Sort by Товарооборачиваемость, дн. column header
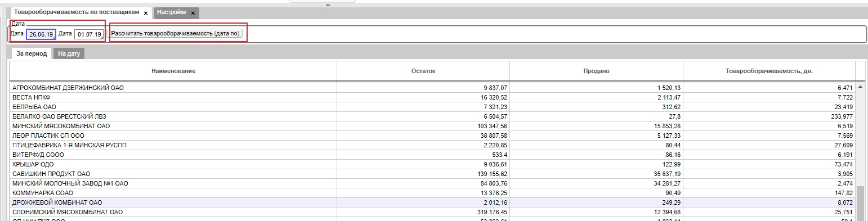This screenshot has width=868, height=221. pos(769,71)
